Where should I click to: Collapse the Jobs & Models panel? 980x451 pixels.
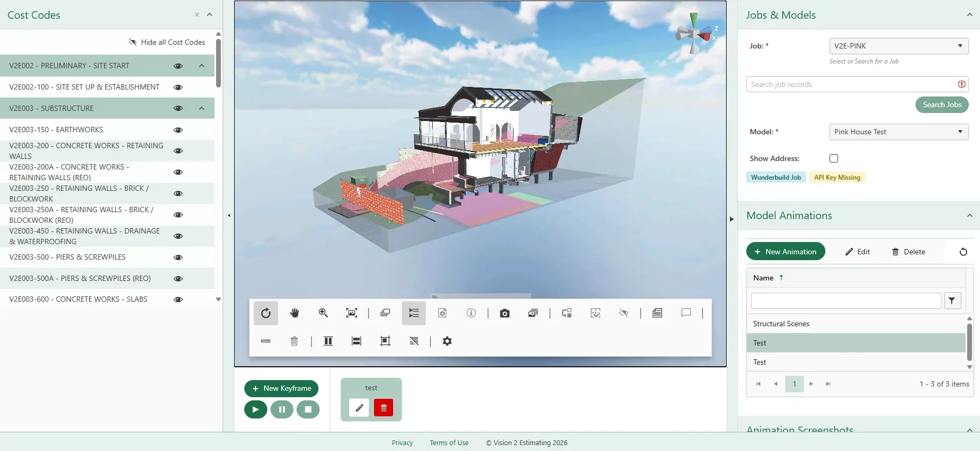(x=970, y=15)
